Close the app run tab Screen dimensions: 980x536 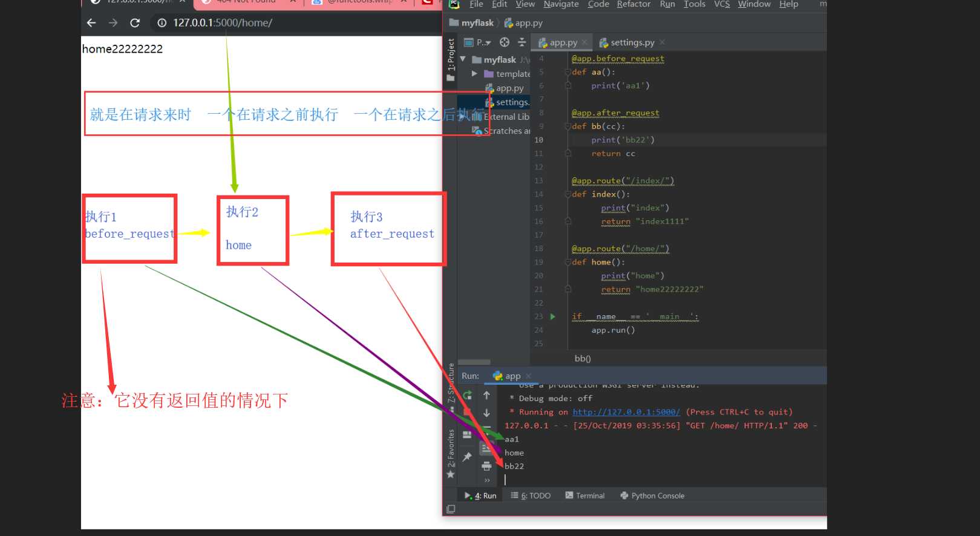coord(528,376)
